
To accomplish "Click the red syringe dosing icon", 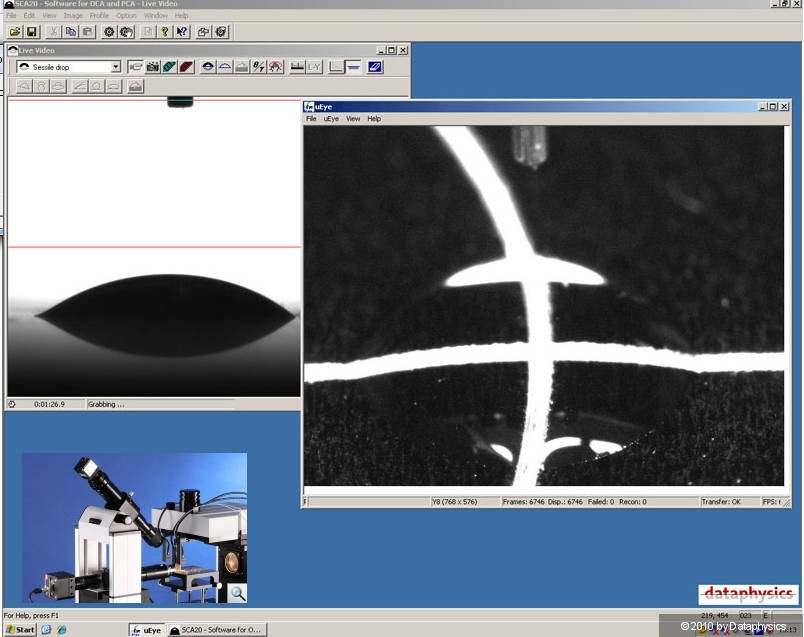I will [x=186, y=67].
